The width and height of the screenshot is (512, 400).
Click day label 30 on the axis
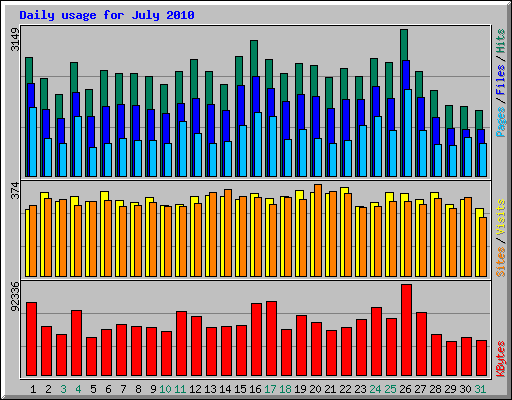click(x=465, y=389)
